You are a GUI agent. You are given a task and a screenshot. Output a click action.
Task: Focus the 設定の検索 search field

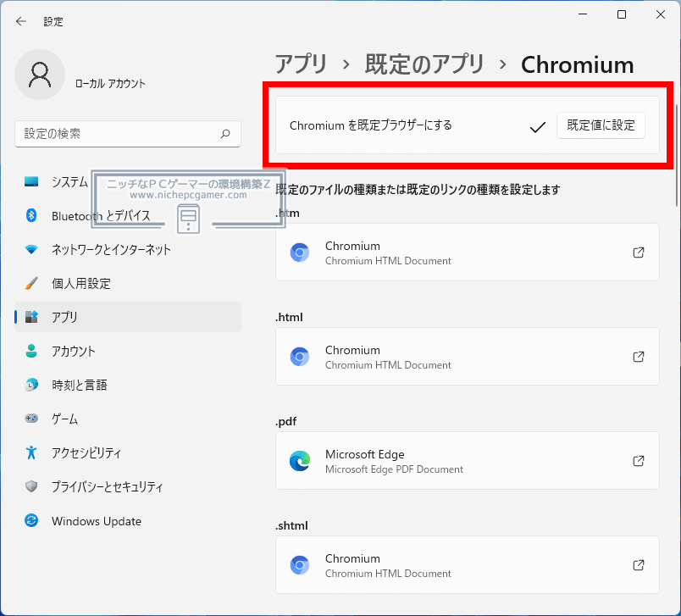point(128,134)
